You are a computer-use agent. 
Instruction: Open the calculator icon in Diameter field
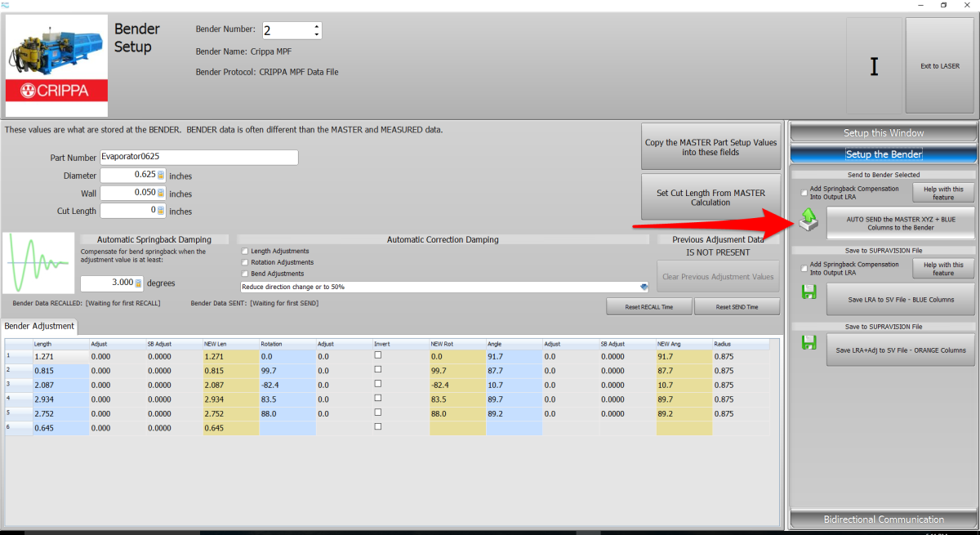click(161, 175)
